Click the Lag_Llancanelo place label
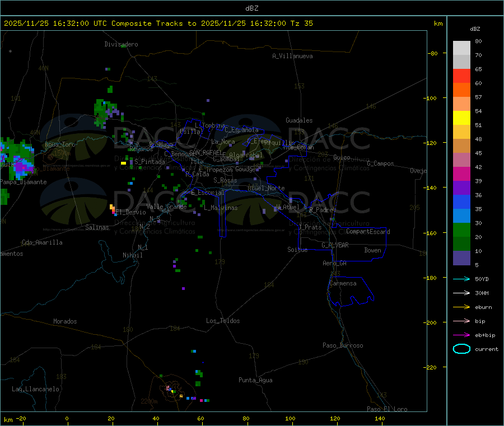 tap(35, 389)
